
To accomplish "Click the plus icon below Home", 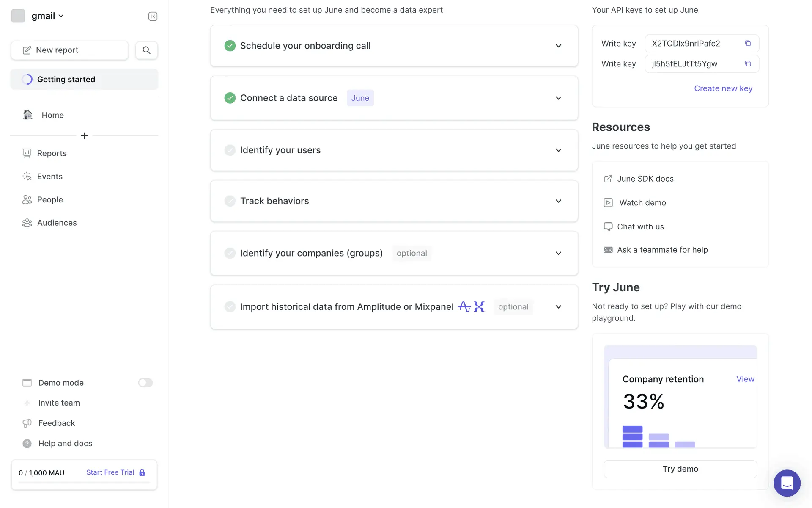I will pos(84,136).
